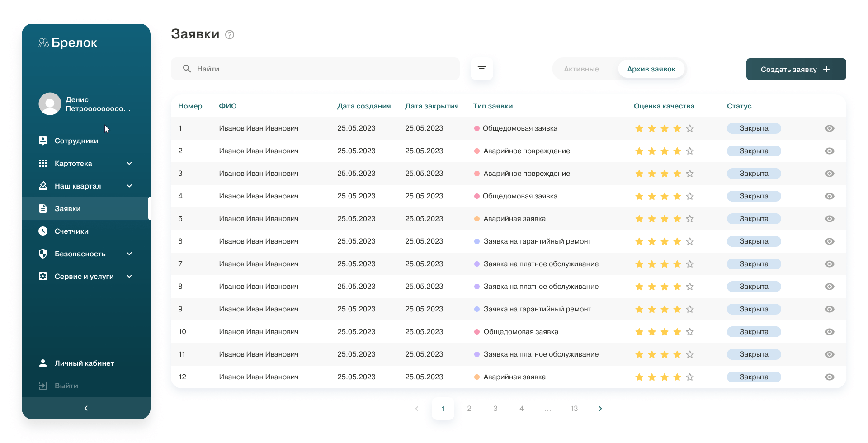Viewport: 868px width, 443px height.
Task: Click the fifth star in row 3
Action: [690, 174]
